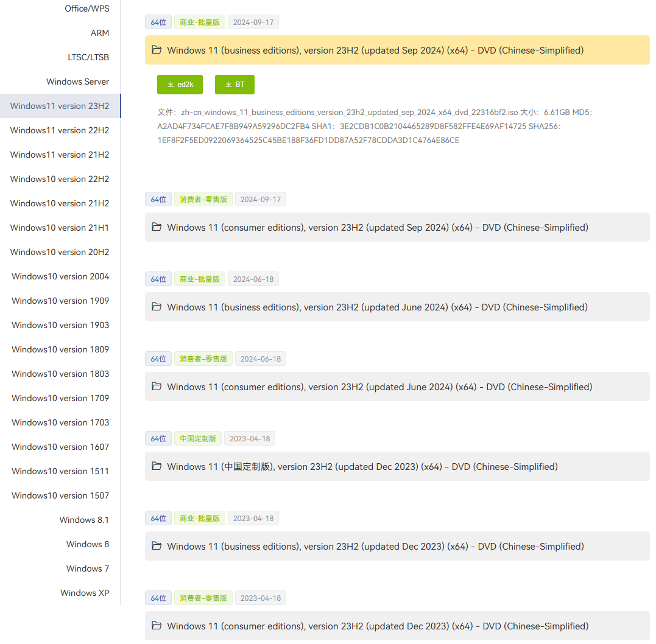Open the Windows 8 category
The image size is (656, 644).
[x=88, y=544]
